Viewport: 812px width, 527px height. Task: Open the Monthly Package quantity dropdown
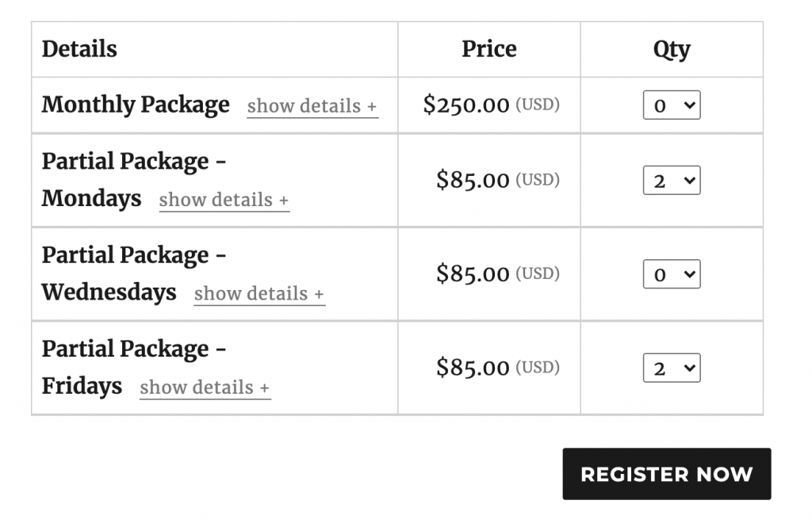pyautogui.click(x=672, y=105)
